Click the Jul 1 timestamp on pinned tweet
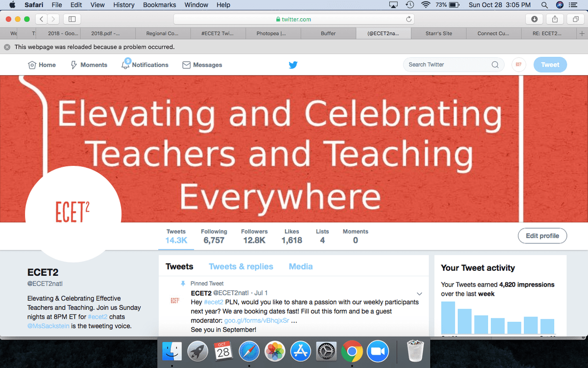The width and height of the screenshot is (588, 368). (260, 293)
